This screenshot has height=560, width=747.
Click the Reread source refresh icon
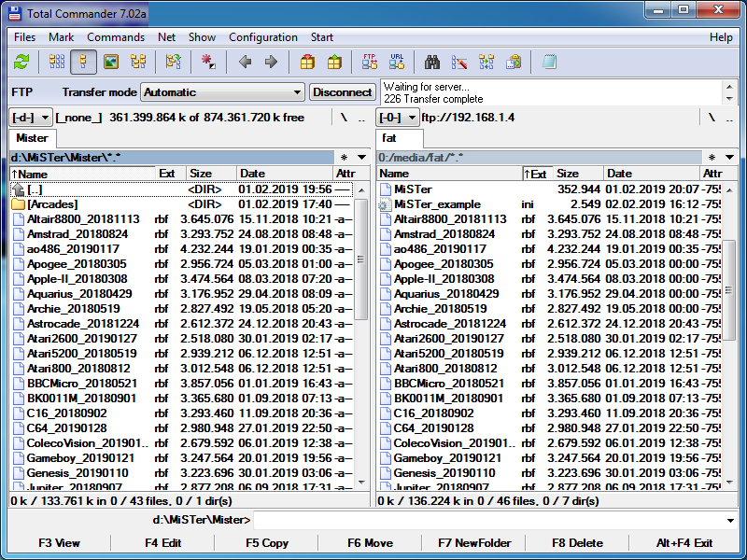[21, 63]
